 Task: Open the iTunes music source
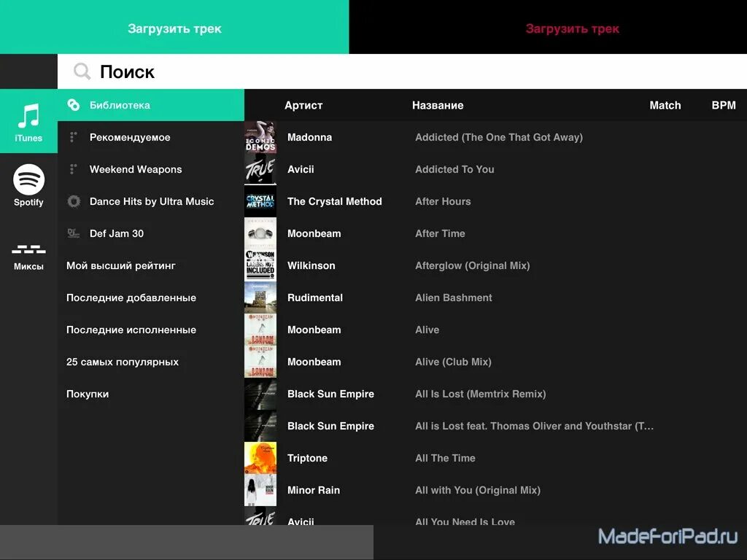coord(28,121)
